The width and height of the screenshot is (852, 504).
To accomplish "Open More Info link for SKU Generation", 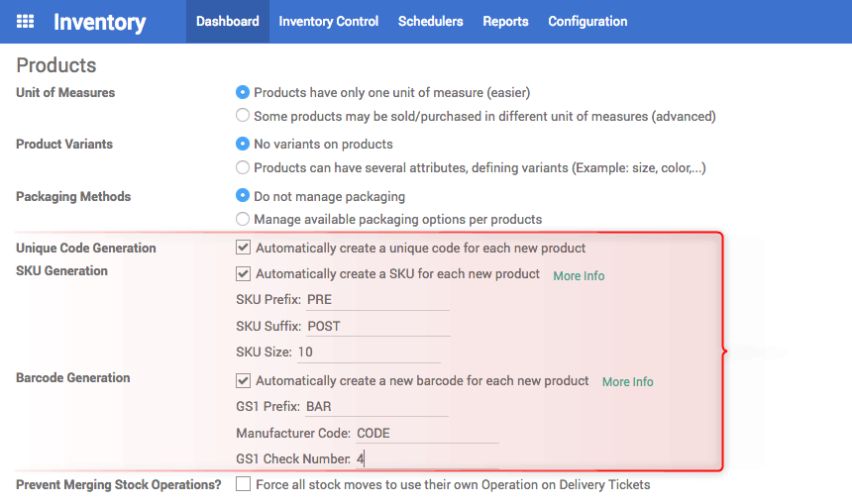I will (579, 276).
